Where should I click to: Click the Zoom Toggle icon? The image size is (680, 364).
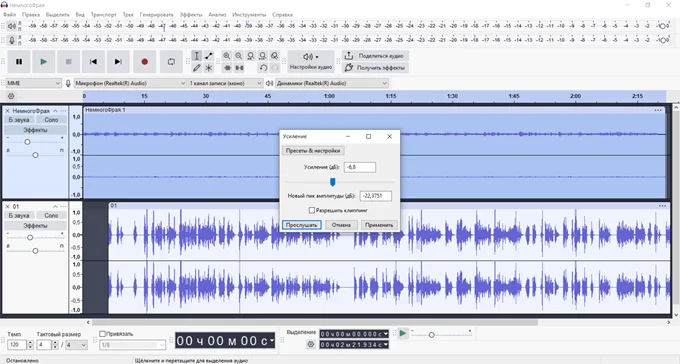coord(275,56)
